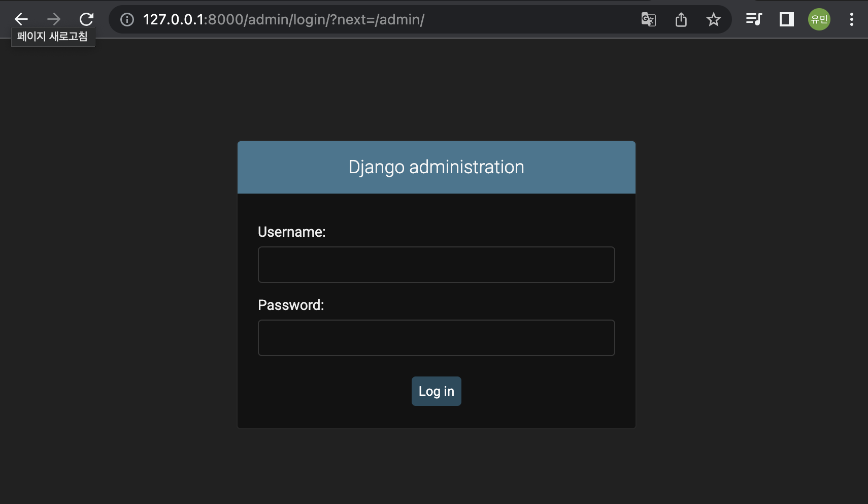Image resolution: width=868 pixels, height=504 pixels.
Task: Share this page using the share icon
Action: point(681,19)
